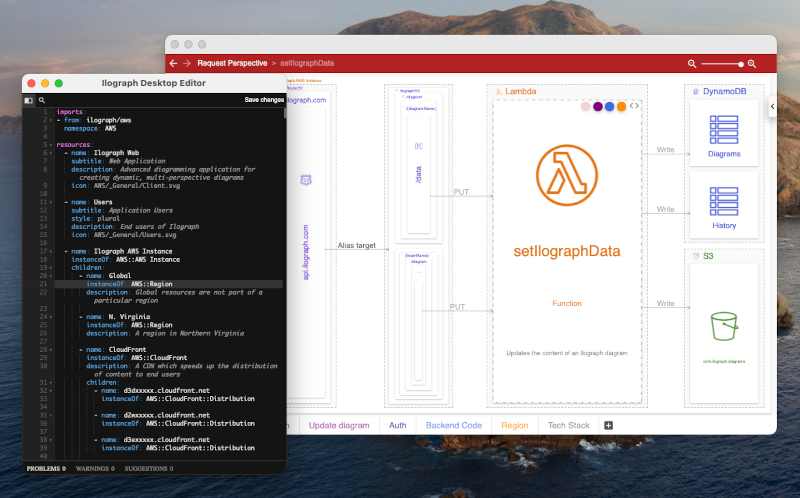This screenshot has height=498, width=800.
Task: Click the add perspective plus icon
Action: pyautogui.click(x=608, y=425)
